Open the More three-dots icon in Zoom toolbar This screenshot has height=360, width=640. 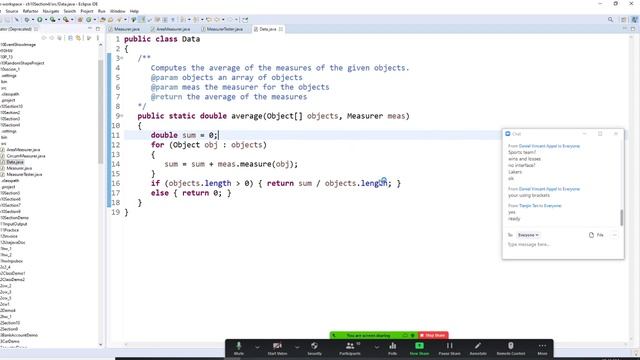[x=542, y=346]
